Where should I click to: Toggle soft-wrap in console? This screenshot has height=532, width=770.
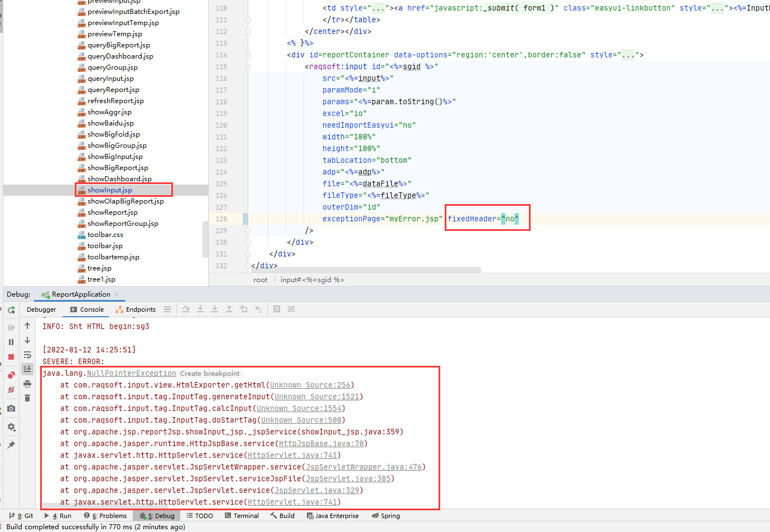point(27,355)
